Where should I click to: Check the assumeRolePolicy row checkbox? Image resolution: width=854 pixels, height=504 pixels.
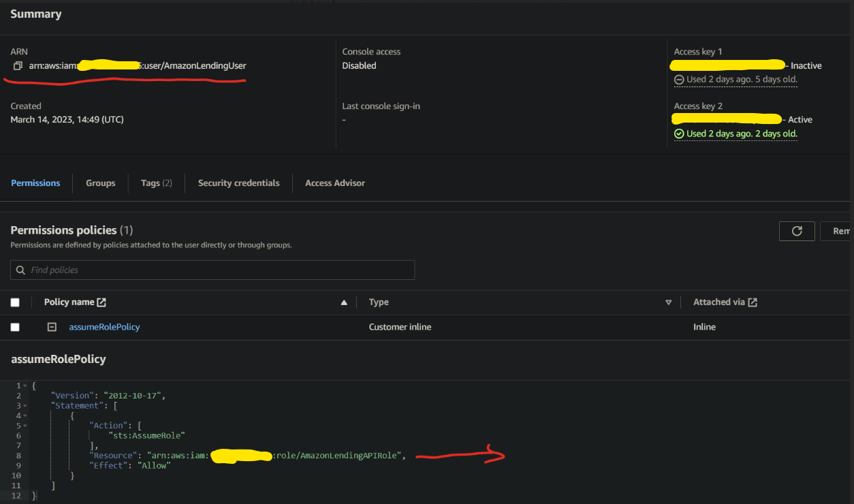pos(15,327)
